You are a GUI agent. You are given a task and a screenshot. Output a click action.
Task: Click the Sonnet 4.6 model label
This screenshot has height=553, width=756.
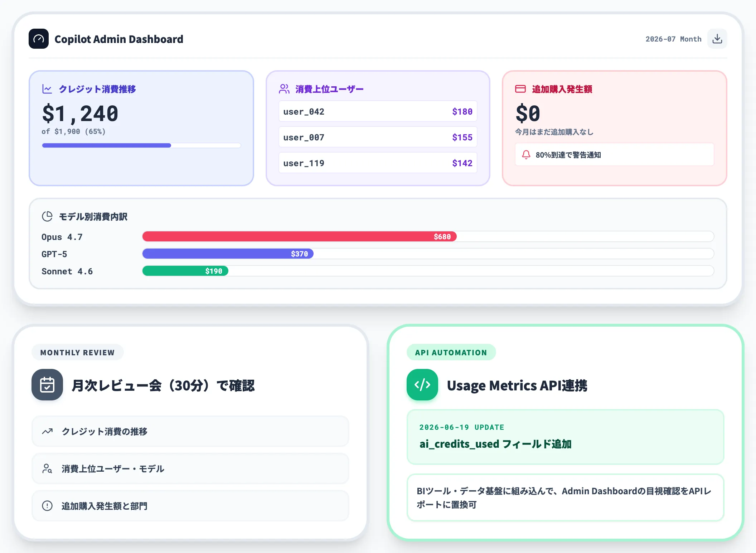click(67, 271)
